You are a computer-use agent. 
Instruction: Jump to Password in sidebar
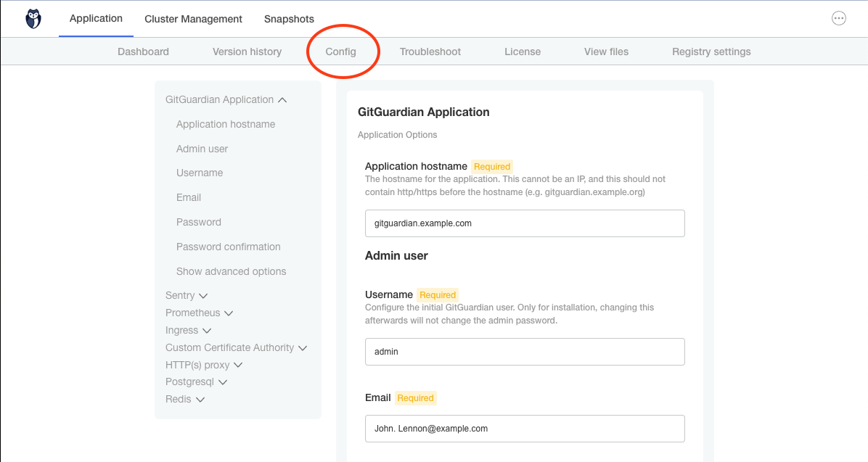click(x=199, y=222)
